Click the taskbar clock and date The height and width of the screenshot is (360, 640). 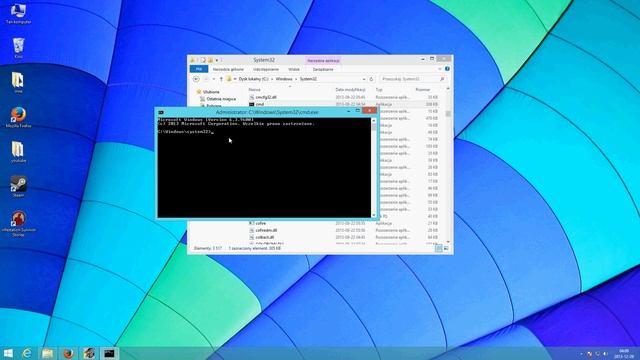pyautogui.click(x=624, y=353)
